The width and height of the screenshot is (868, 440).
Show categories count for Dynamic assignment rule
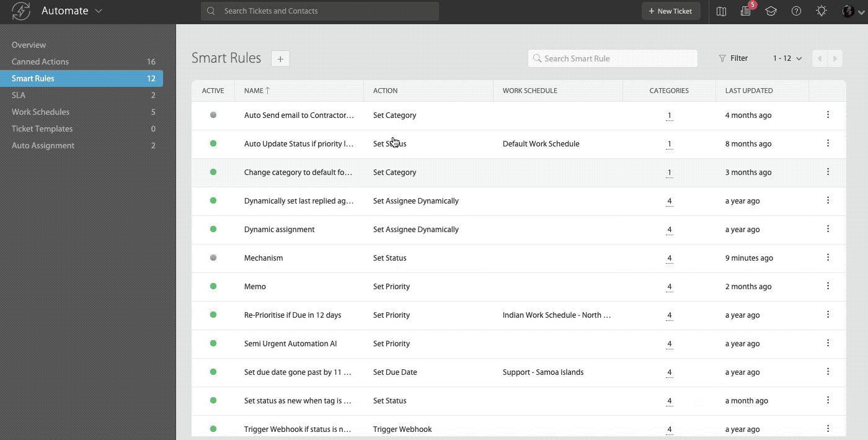(x=669, y=230)
